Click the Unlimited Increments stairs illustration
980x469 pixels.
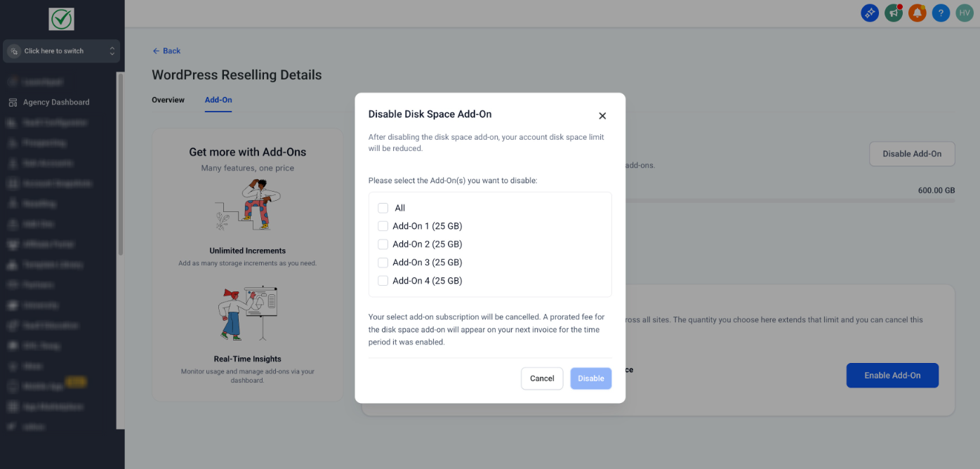coord(248,205)
